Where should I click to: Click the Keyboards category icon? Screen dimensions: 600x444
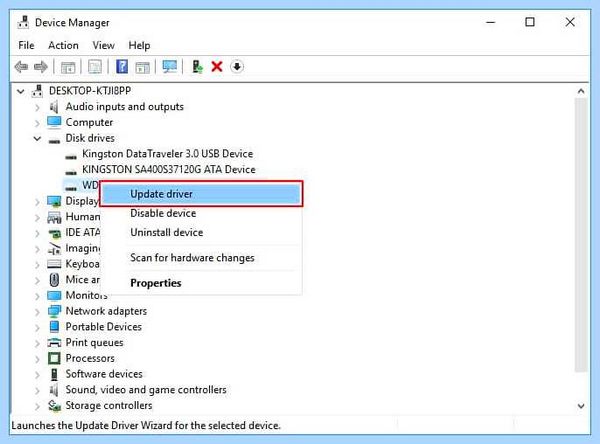54,264
